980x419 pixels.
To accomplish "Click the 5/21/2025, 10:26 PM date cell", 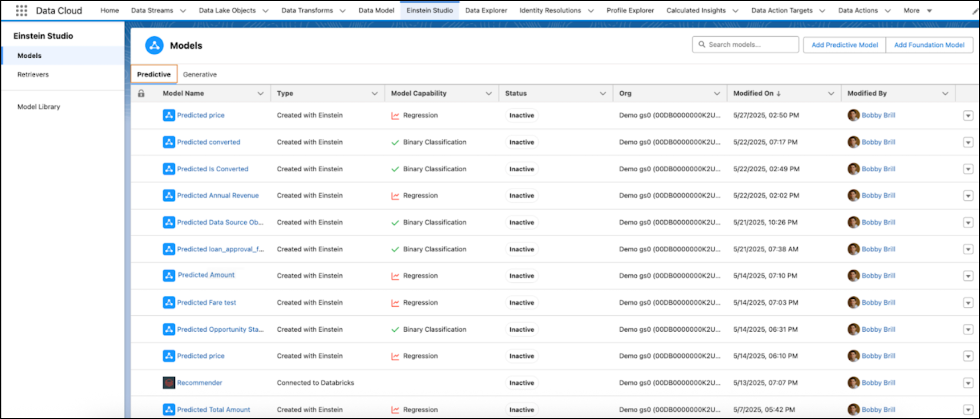I will point(765,222).
